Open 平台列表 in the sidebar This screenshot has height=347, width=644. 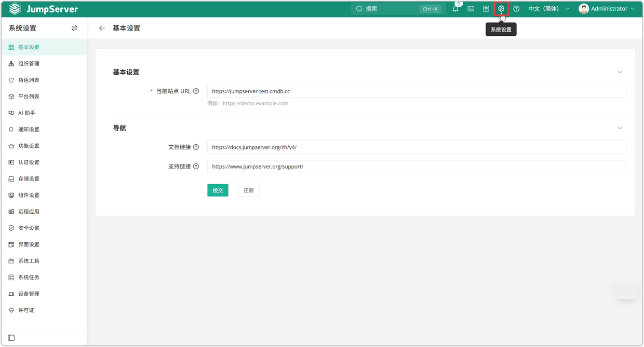pyautogui.click(x=44, y=96)
